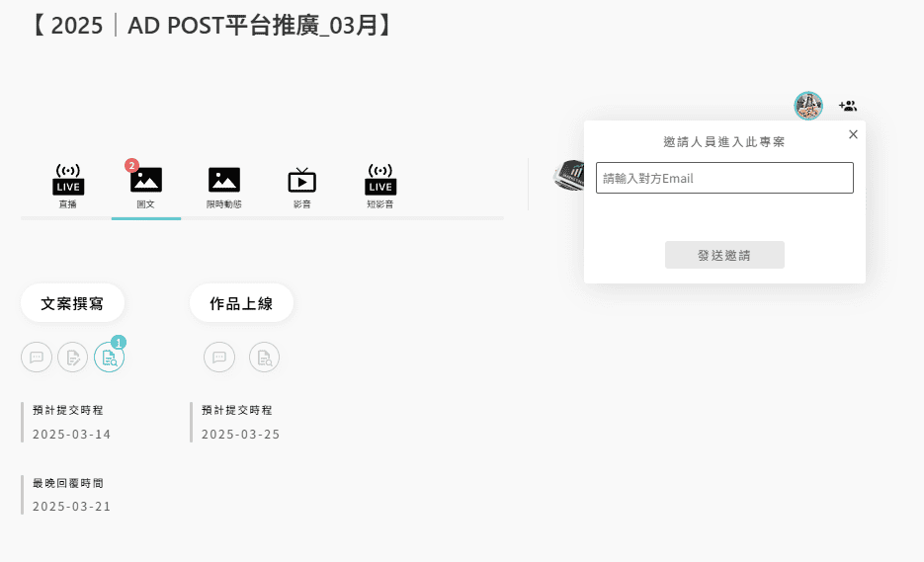Click the partially hidden avatar beside invite popup
The width and height of the screenshot is (924, 562).
coord(568,176)
